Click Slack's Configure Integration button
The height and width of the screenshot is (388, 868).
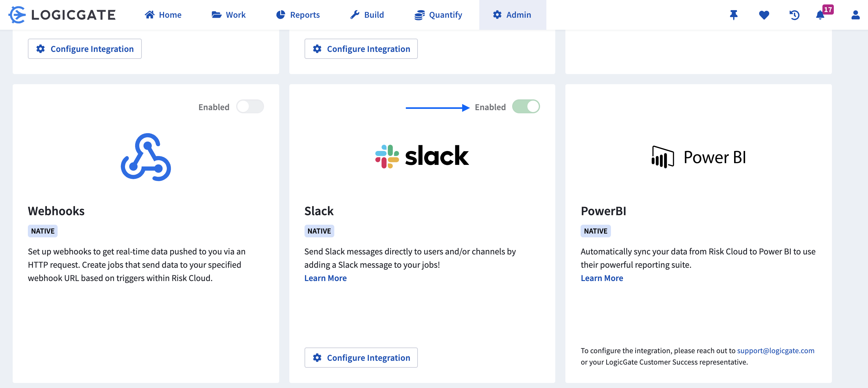(361, 358)
